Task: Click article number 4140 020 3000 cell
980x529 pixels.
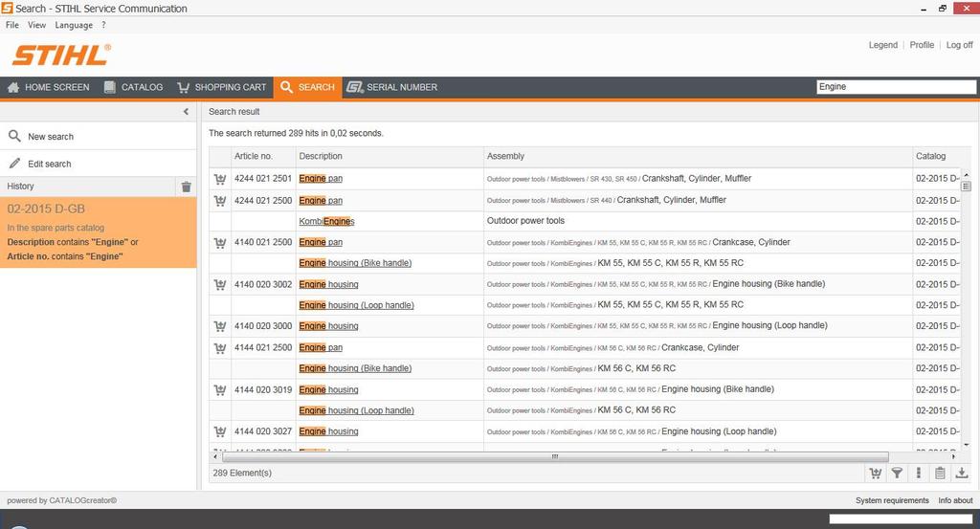Action: pos(263,326)
